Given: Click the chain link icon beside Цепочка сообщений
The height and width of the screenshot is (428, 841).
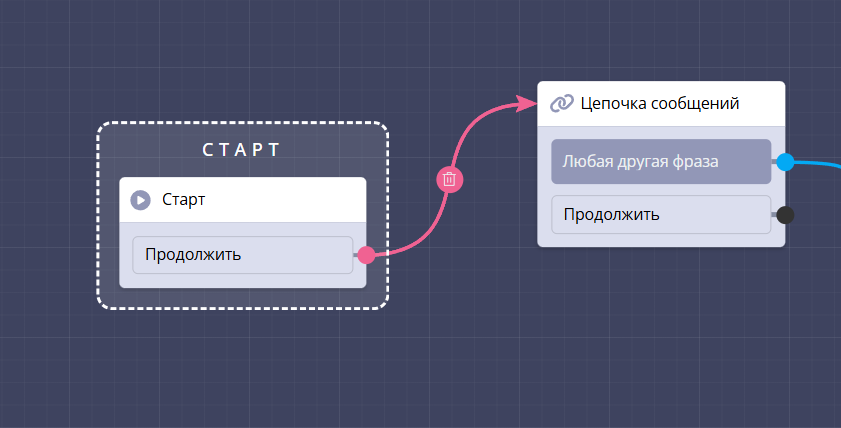Looking at the screenshot, I should (562, 103).
